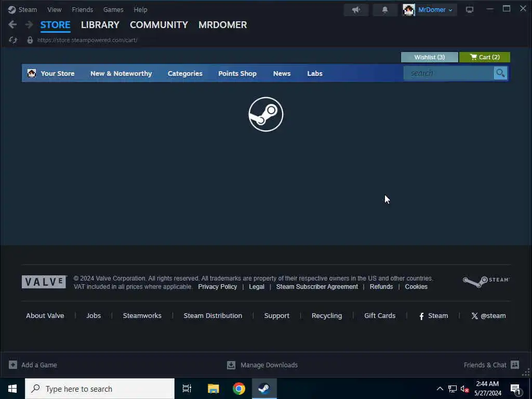This screenshot has width=532, height=399.
Task: Show hidden tray icons chevron
Action: click(x=440, y=389)
